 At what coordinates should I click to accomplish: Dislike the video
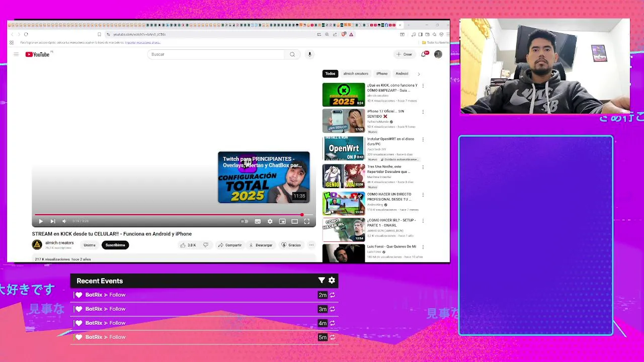206,245
